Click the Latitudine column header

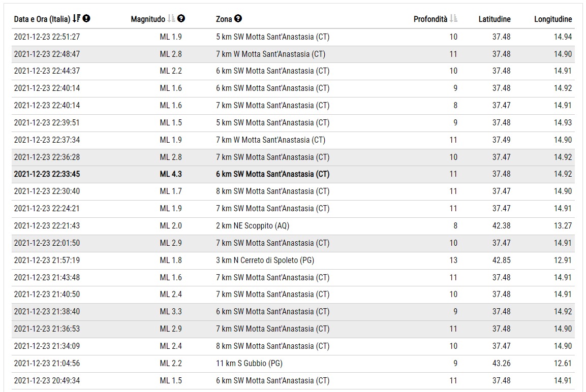494,19
